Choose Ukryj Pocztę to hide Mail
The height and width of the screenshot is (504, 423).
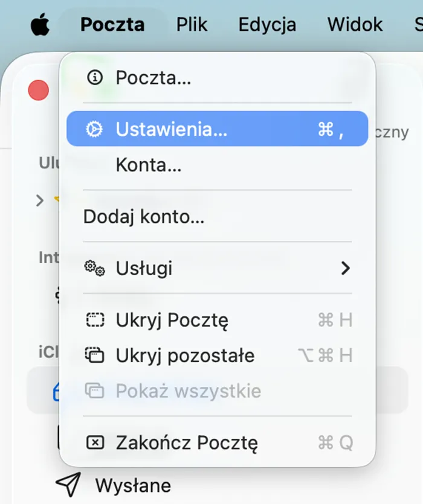172,321
